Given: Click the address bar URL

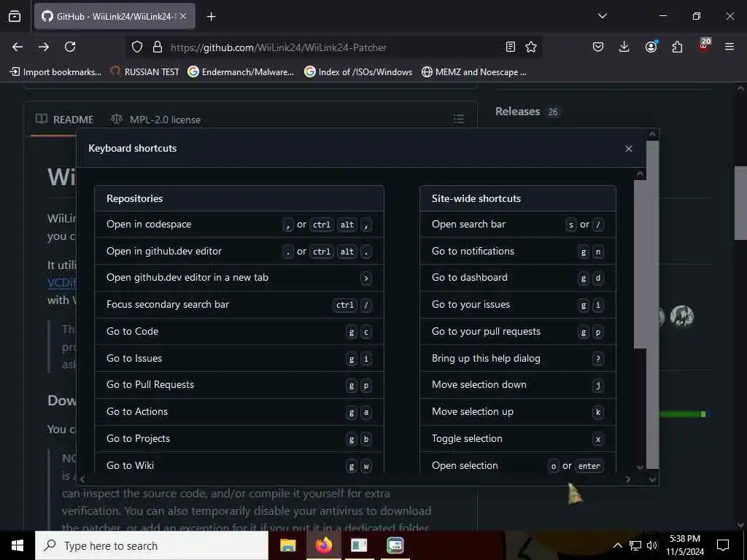Looking at the screenshot, I should 278,47.
